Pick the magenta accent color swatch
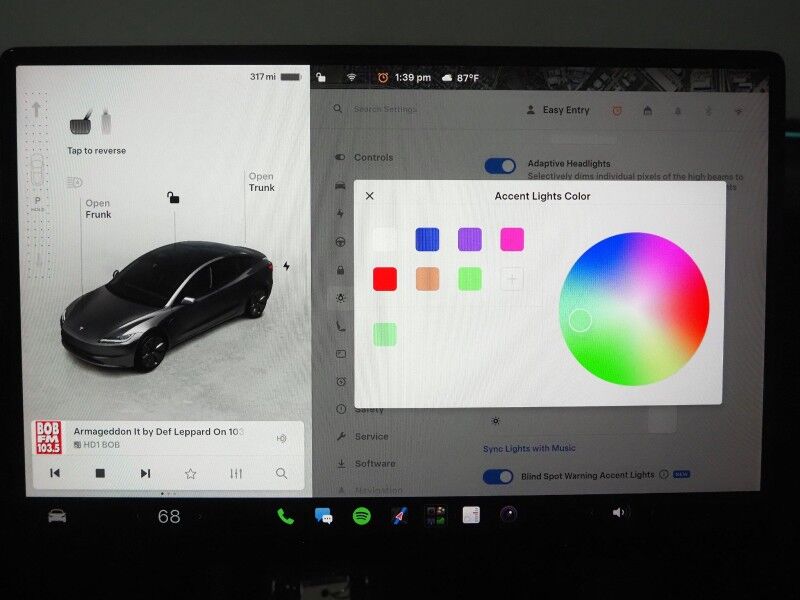800x600 pixels. pos(512,239)
